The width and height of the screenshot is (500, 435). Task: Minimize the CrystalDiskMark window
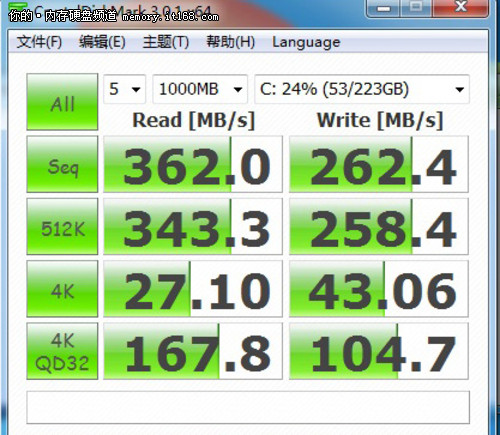(383, 8)
